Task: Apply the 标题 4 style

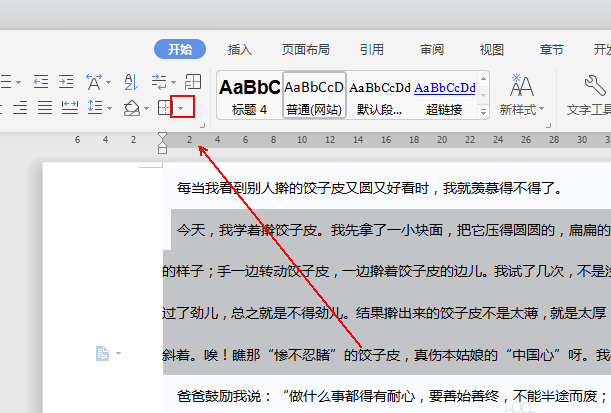Action: click(x=249, y=95)
